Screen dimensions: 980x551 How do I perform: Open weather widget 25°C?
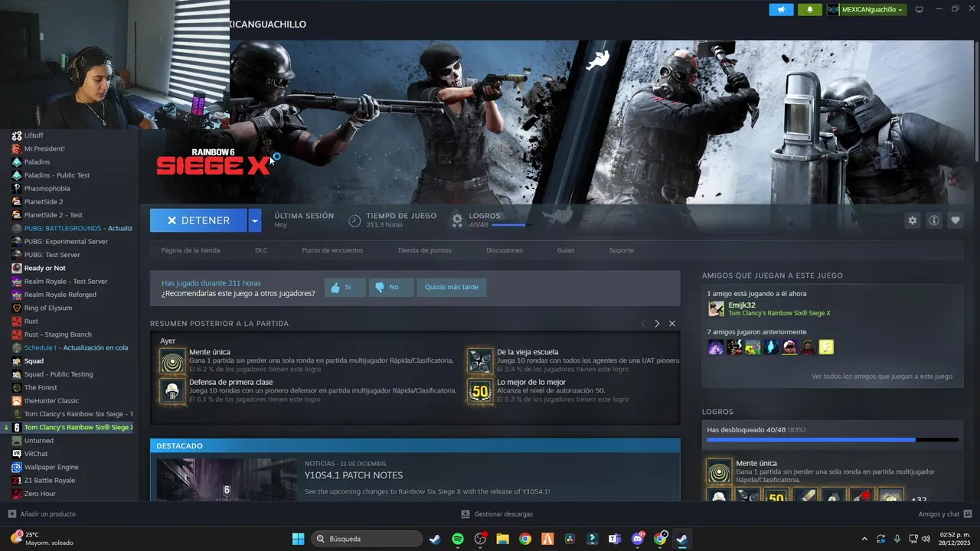pos(42,539)
